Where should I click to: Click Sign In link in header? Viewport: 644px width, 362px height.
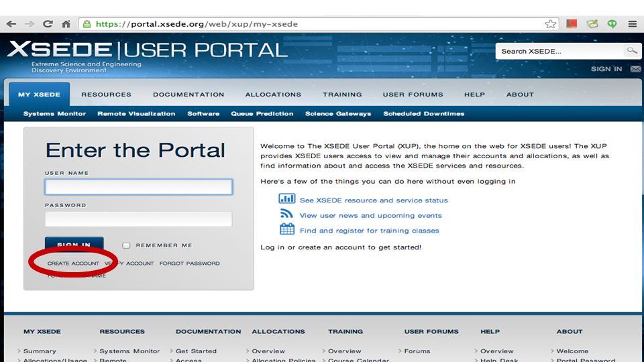pyautogui.click(x=606, y=69)
